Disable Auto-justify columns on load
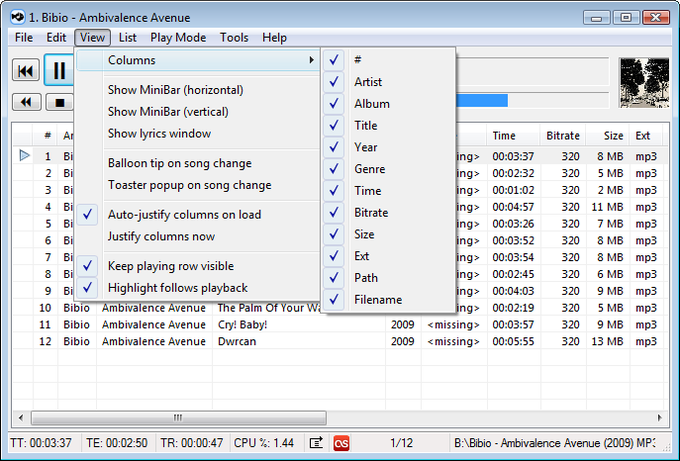The image size is (680, 461). pyautogui.click(x=198, y=214)
